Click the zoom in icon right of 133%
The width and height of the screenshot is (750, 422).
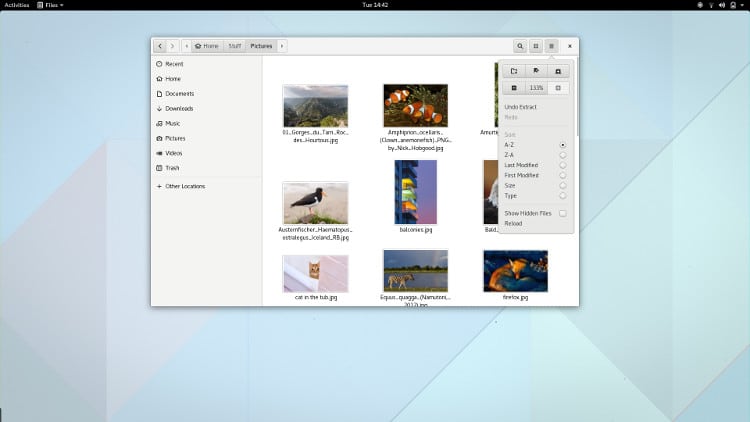tap(558, 88)
